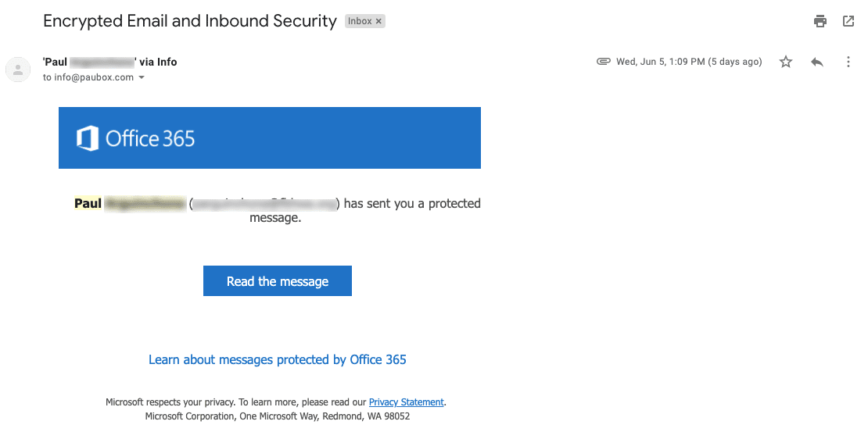This screenshot has height=432, width=868.
Task: Click the highlighted Paul name in body
Action: (x=88, y=204)
